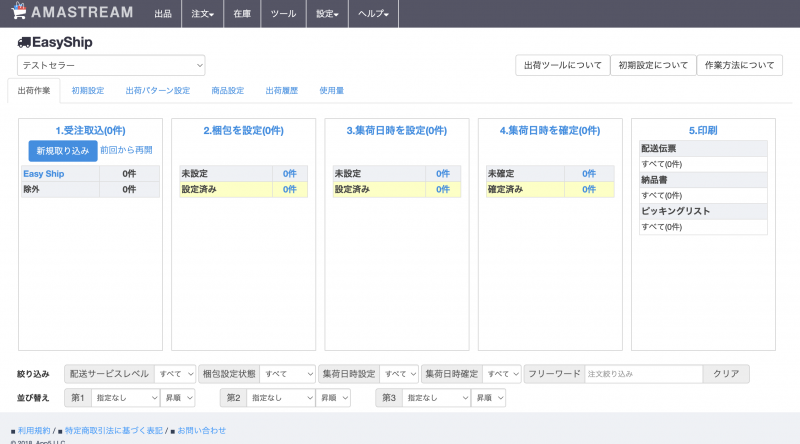Click the 新規取り込み button
The image size is (800, 444).
click(x=63, y=151)
